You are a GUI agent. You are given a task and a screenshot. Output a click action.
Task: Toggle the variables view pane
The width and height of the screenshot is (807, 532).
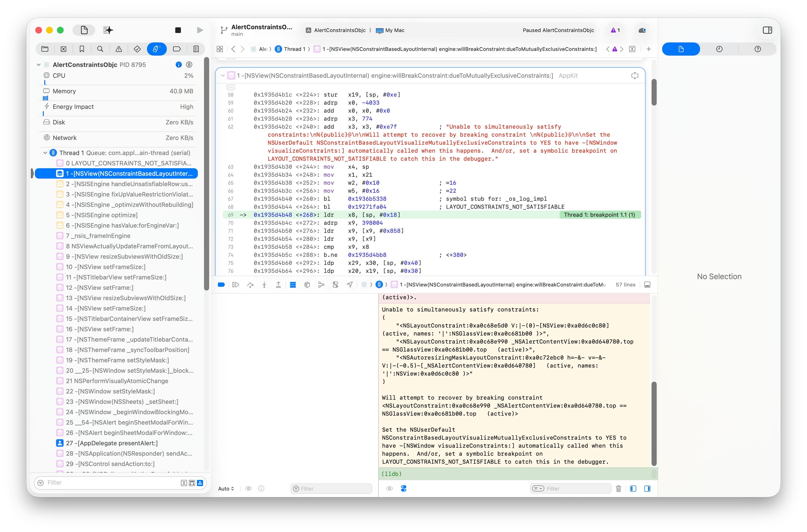(633, 489)
